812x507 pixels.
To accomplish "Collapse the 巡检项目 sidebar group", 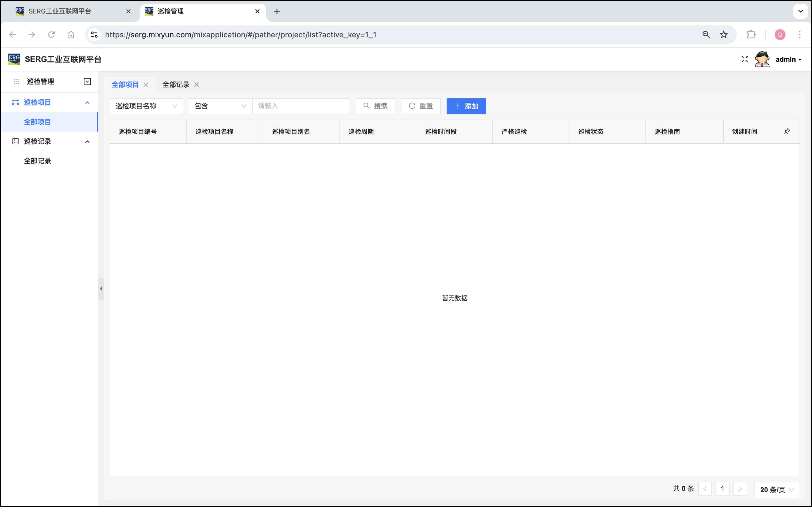I will tap(87, 102).
